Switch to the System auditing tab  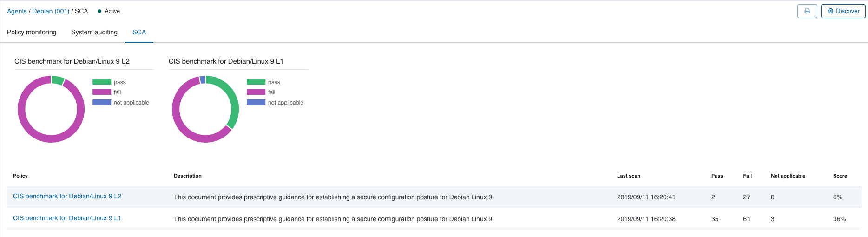[94, 32]
